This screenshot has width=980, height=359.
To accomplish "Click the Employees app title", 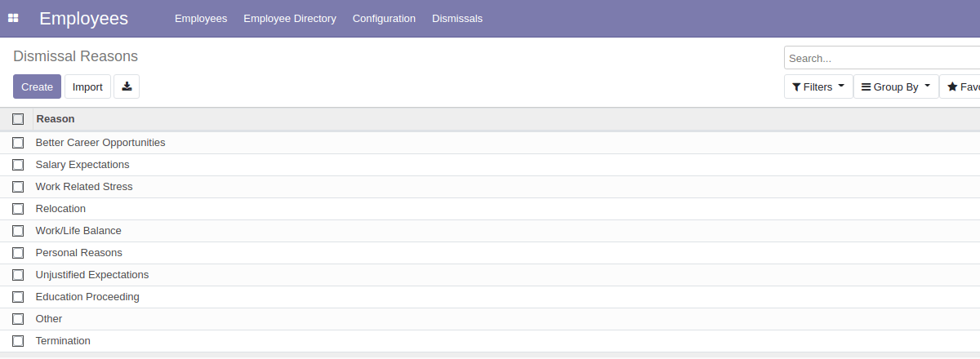I will pos(83,18).
